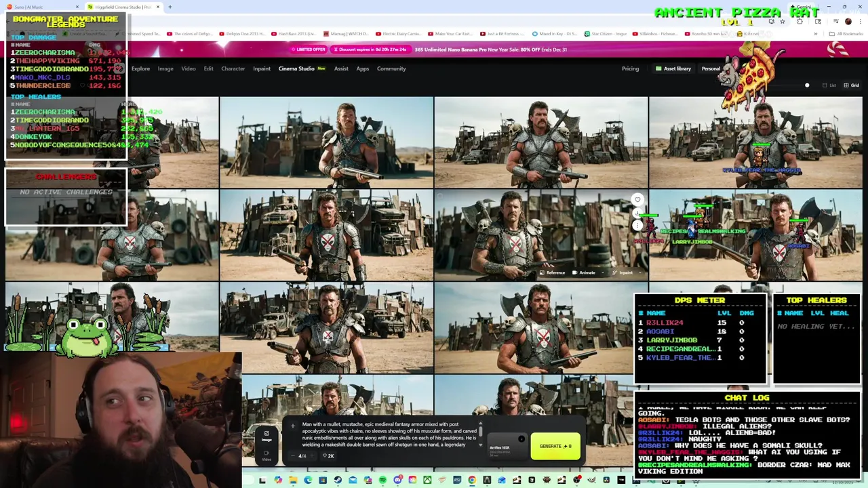Click the Gemini button in Chrome
The height and width of the screenshot is (488, 868).
[x=802, y=7]
